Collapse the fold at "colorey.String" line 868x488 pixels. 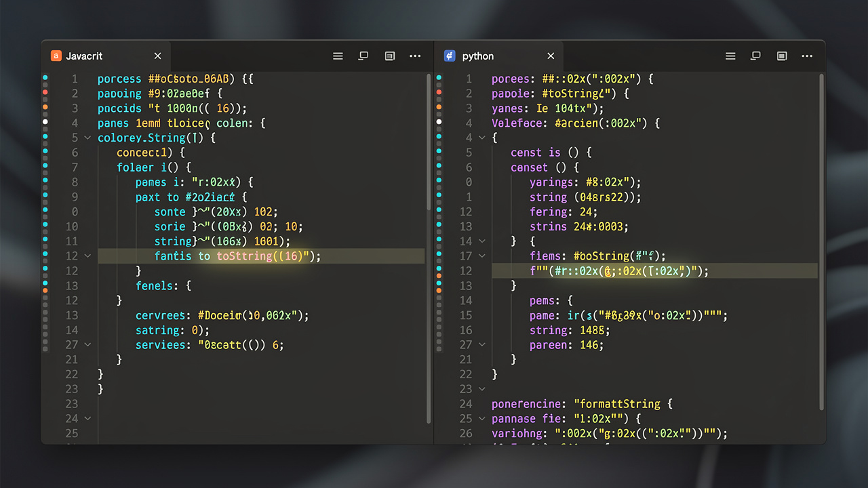point(87,138)
